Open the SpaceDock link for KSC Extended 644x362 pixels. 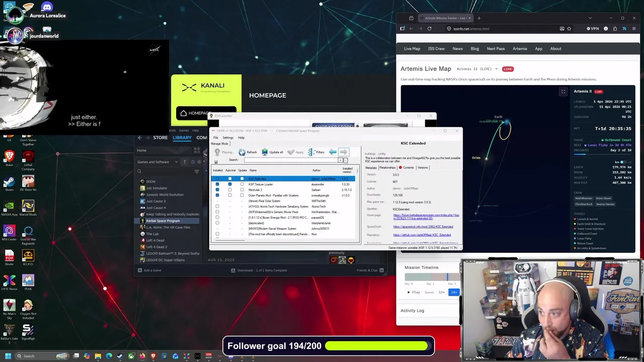pos(423,227)
